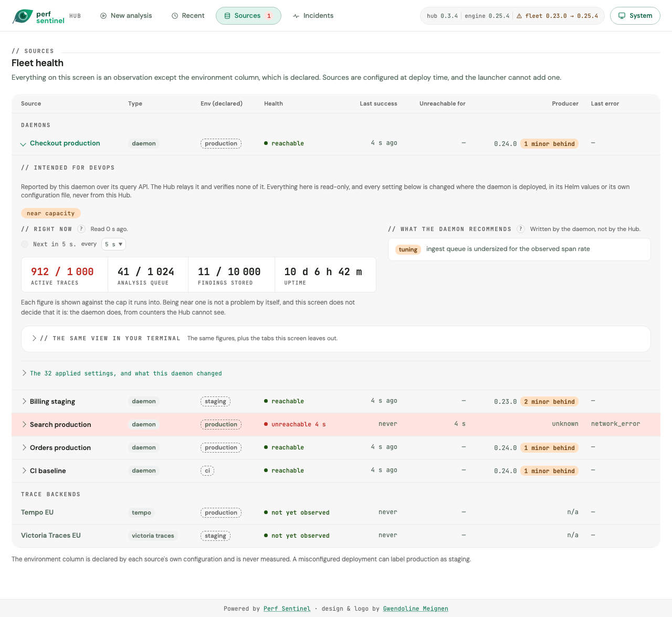672x617 pixels.
Task: Click the tempo type tag
Action: [142, 513]
